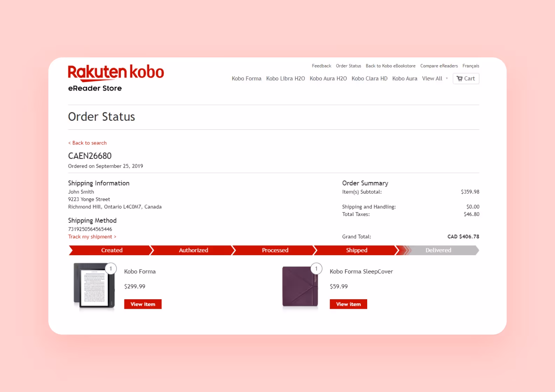Expand the View All dropdown arrow

[447, 78]
